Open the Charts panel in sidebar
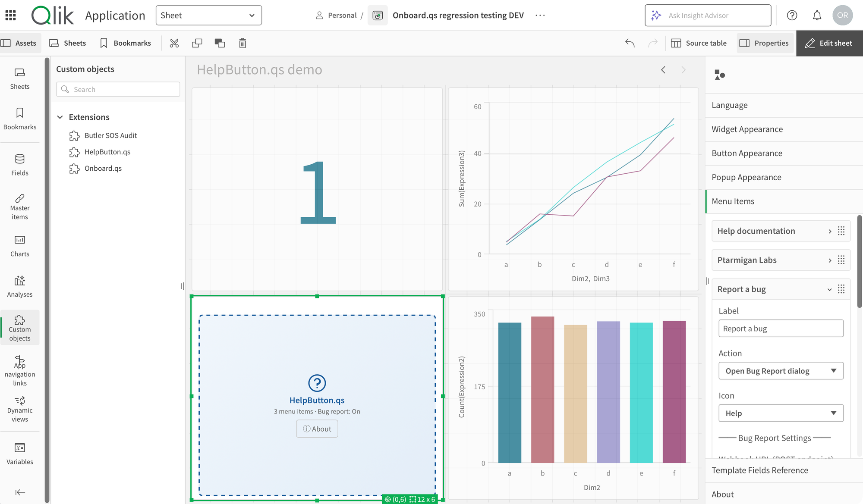Viewport: 863px width, 504px height. click(x=20, y=246)
